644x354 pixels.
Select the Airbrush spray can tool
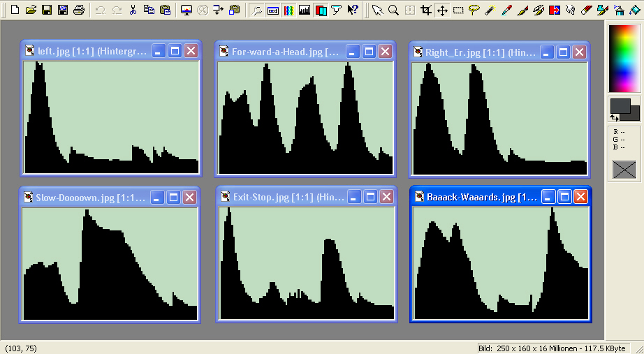pos(618,10)
